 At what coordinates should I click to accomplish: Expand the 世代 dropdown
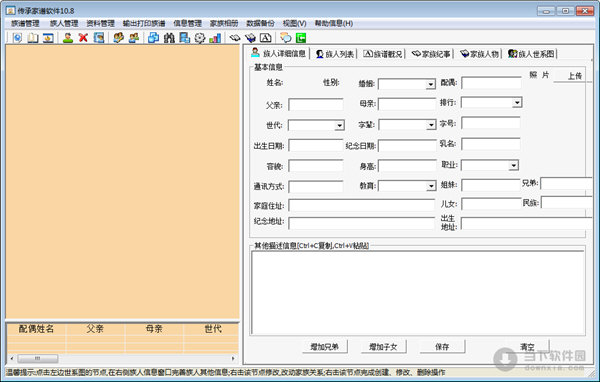point(339,125)
